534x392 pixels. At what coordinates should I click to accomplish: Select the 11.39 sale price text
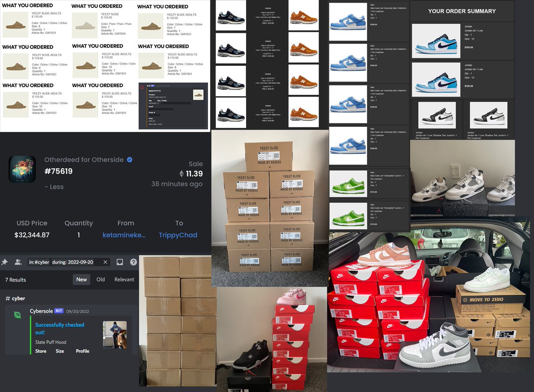click(194, 174)
